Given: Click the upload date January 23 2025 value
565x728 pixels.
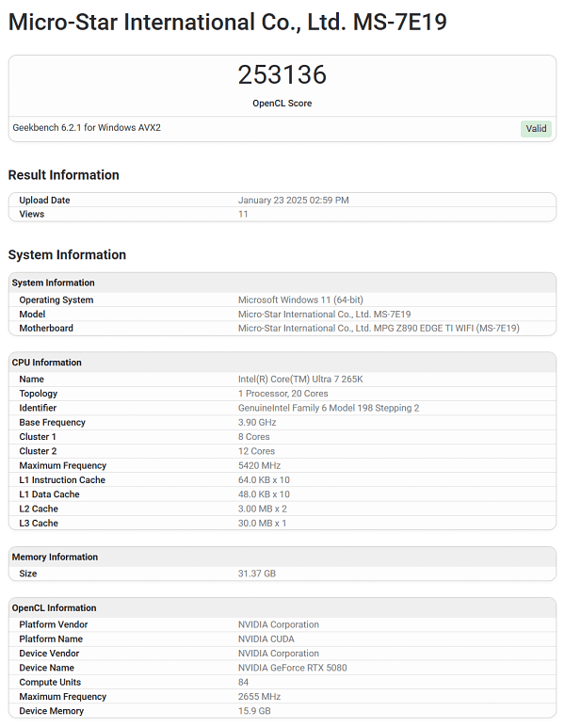Looking at the screenshot, I should [x=293, y=201].
